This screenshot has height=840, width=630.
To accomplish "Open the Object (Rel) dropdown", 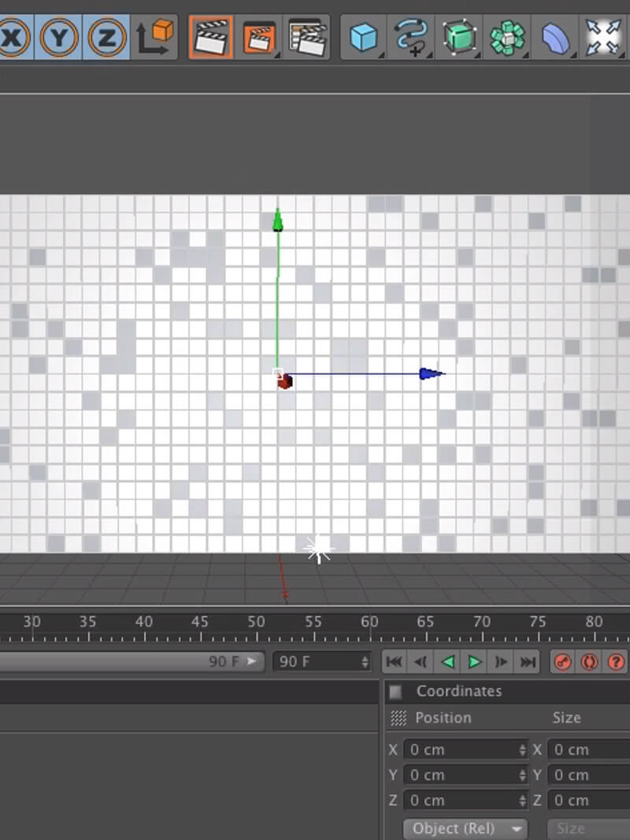I will click(465, 829).
